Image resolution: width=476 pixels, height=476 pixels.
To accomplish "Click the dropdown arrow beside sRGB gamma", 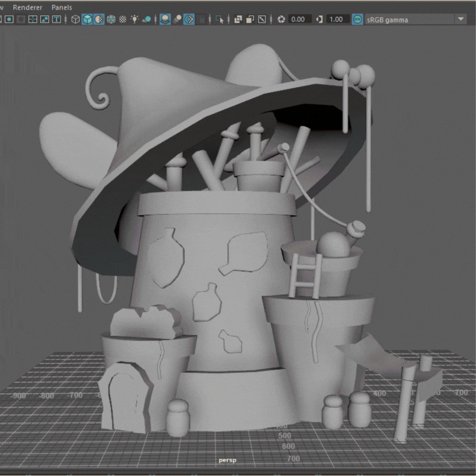I will pos(461,19).
